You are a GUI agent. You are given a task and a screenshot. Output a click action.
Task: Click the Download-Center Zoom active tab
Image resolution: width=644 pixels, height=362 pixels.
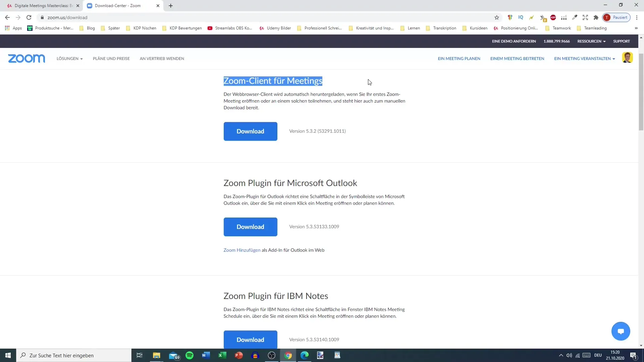tap(124, 5)
